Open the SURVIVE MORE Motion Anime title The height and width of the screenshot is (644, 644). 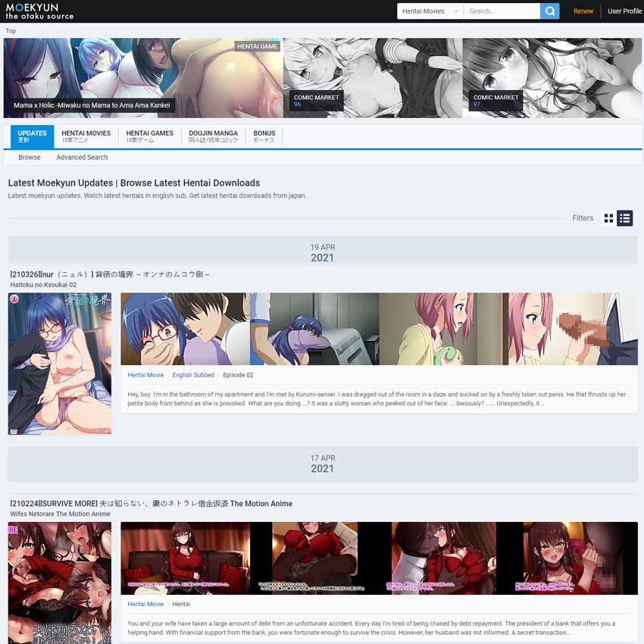tap(151, 504)
